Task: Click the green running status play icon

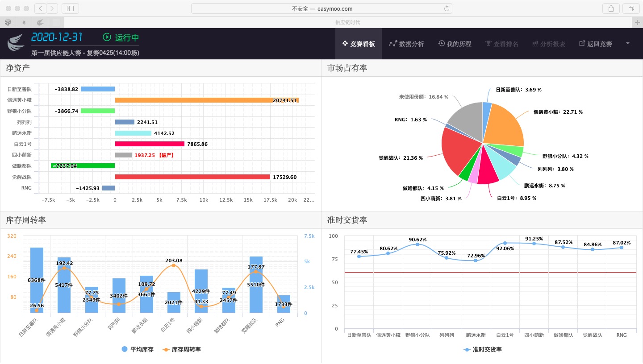Action: click(107, 37)
